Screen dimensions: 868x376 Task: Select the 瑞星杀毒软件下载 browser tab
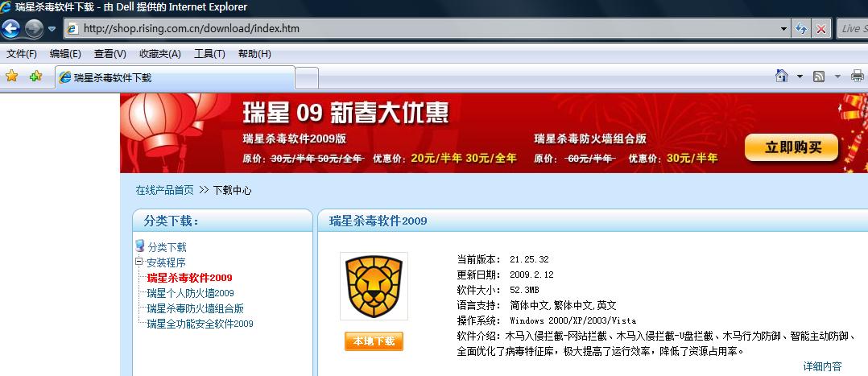[x=175, y=77]
